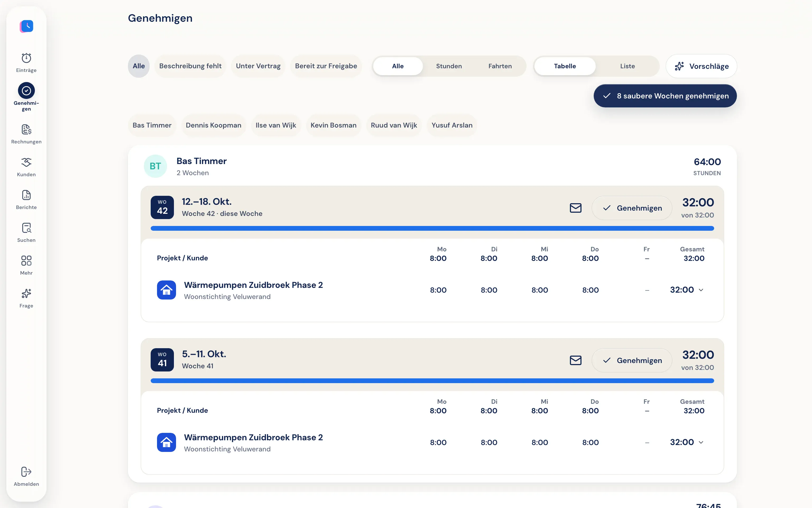Open the Genehmigen sidebar item
Viewport: 812px width, 508px height.
click(26, 97)
